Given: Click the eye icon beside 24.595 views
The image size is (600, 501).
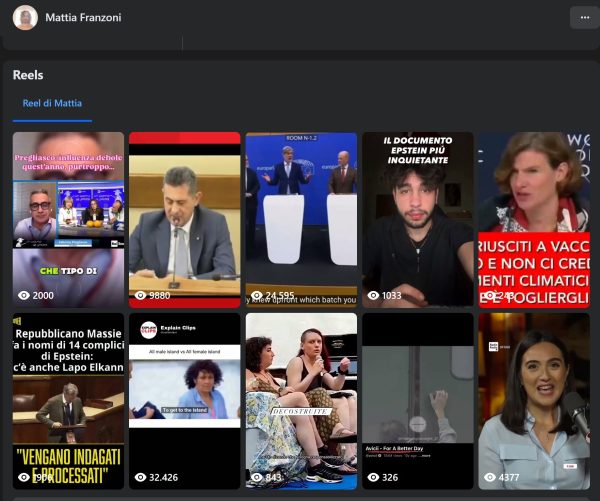Looking at the screenshot, I should [257, 295].
